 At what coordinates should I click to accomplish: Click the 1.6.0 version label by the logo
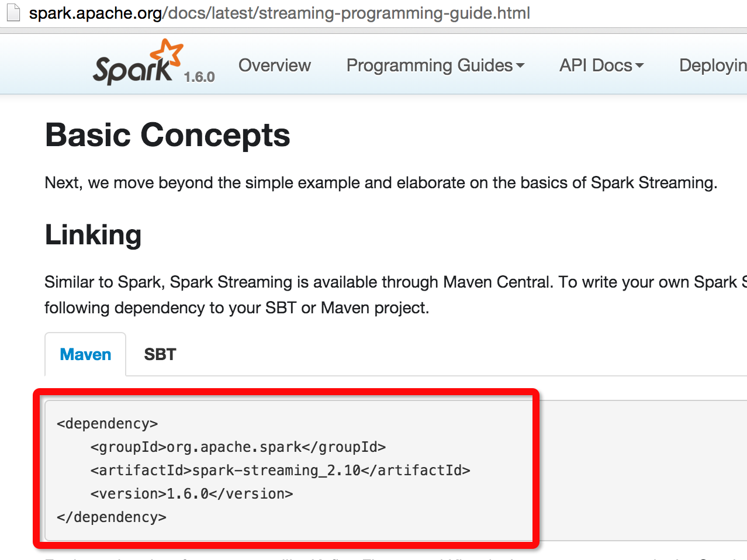pos(199,77)
